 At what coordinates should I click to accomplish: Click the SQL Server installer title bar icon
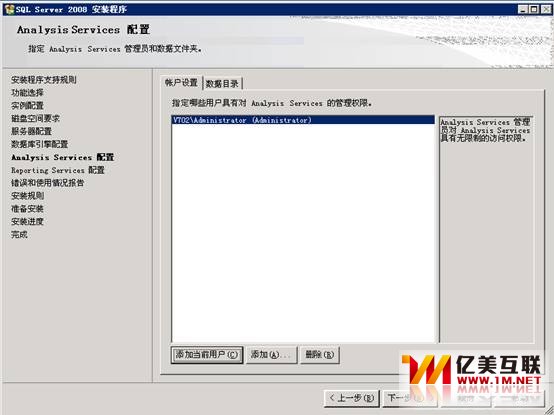coord(9,10)
